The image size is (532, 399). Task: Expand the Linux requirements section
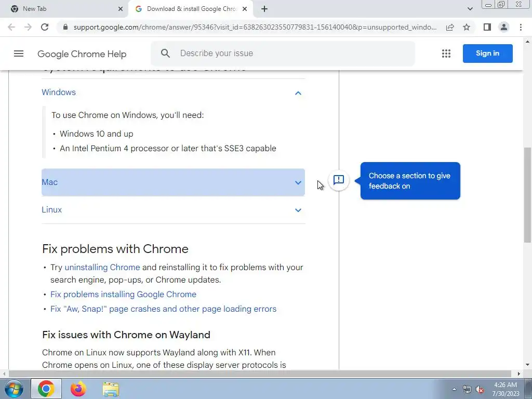(x=298, y=210)
